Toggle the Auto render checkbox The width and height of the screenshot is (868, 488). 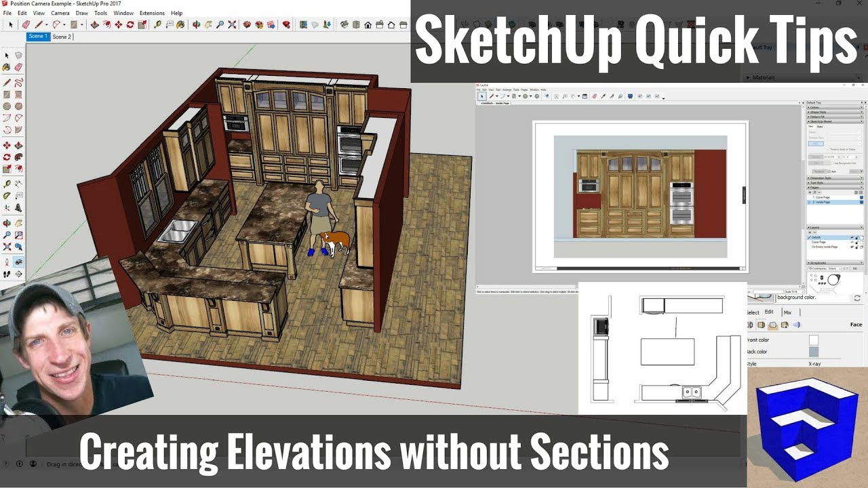point(829,171)
